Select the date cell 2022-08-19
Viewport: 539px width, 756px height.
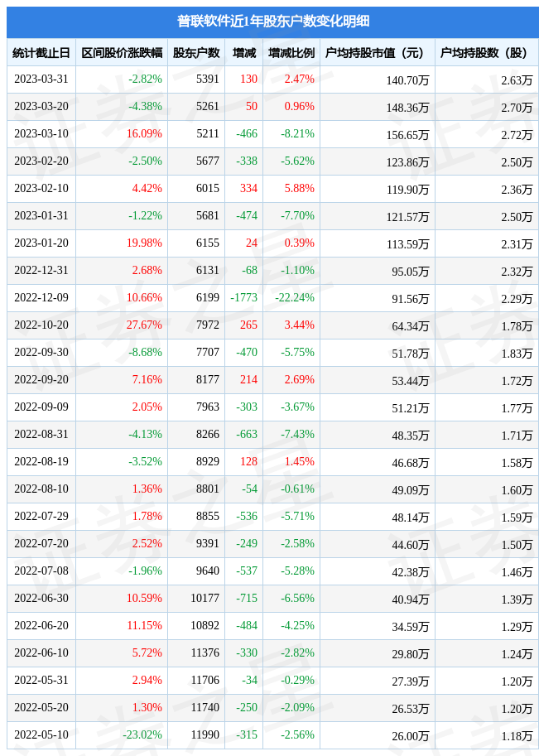click(41, 461)
